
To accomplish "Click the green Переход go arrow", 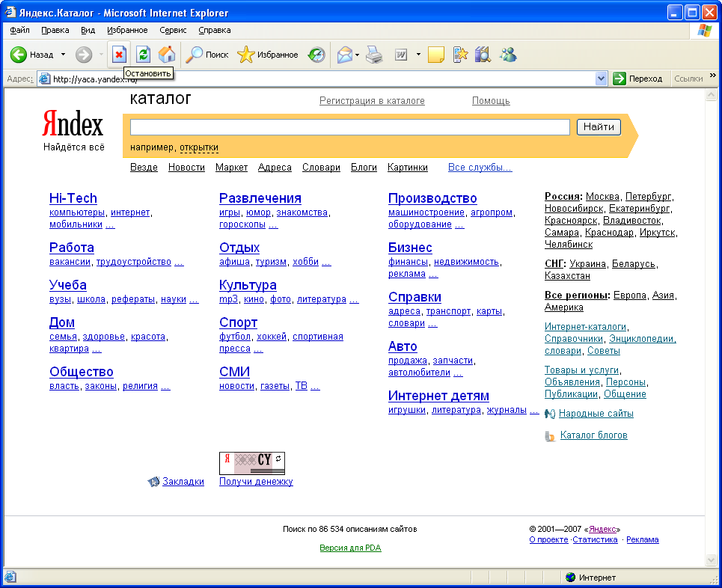I will [x=619, y=79].
